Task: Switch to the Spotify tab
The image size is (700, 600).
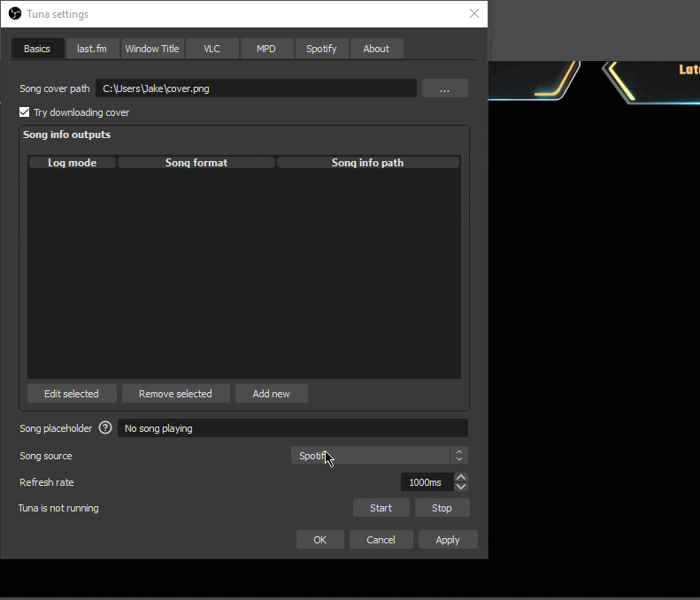Action: [321, 49]
